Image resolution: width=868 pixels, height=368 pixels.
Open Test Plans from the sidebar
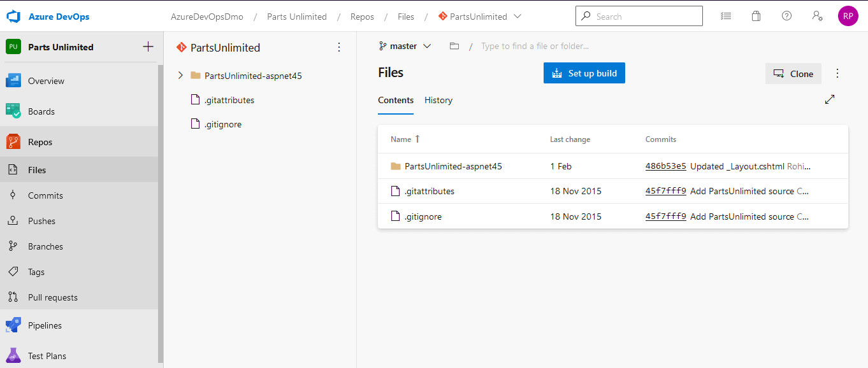(48, 355)
